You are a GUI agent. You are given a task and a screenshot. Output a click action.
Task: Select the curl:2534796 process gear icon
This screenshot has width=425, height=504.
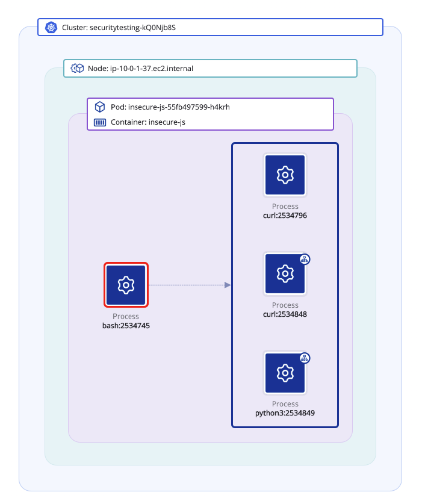(285, 175)
